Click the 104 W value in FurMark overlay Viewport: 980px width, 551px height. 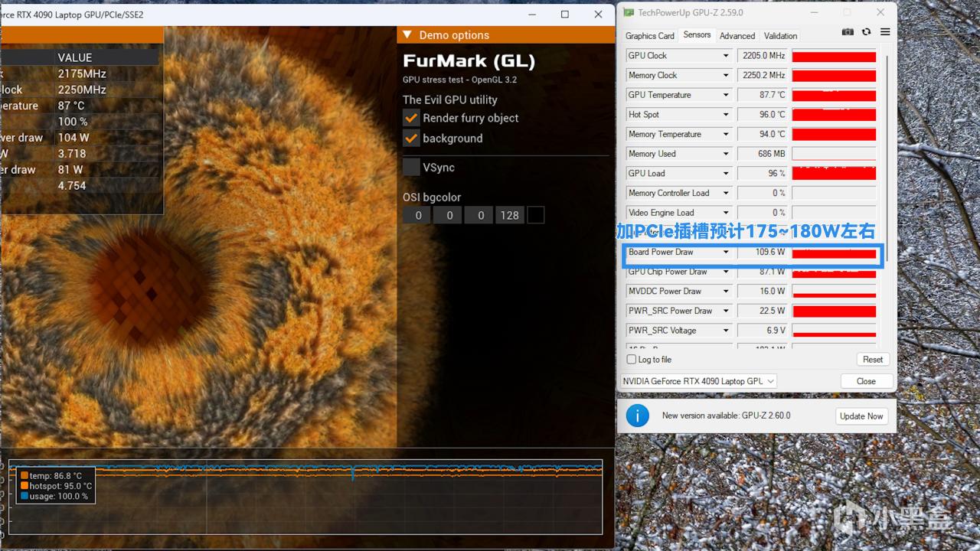[73, 138]
